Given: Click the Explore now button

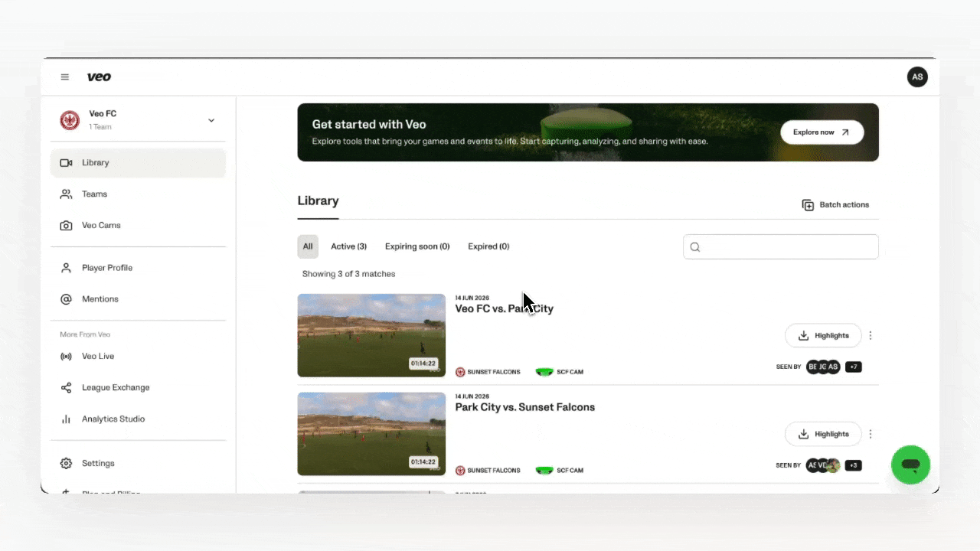Looking at the screenshot, I should (x=822, y=132).
